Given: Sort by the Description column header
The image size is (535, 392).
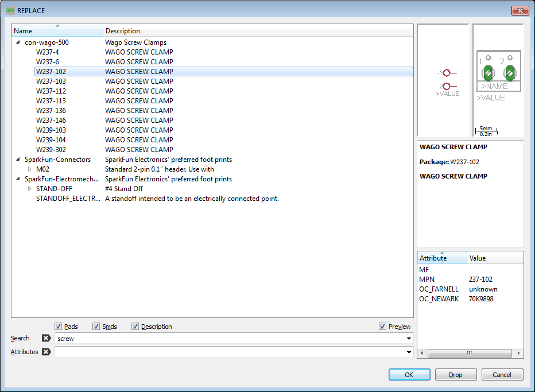Looking at the screenshot, I should pyautogui.click(x=258, y=30).
